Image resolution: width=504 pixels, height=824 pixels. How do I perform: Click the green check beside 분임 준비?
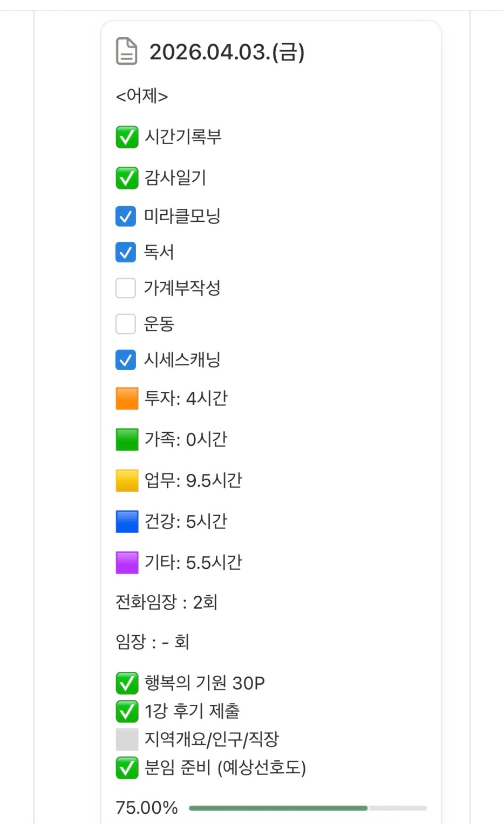[x=127, y=768]
